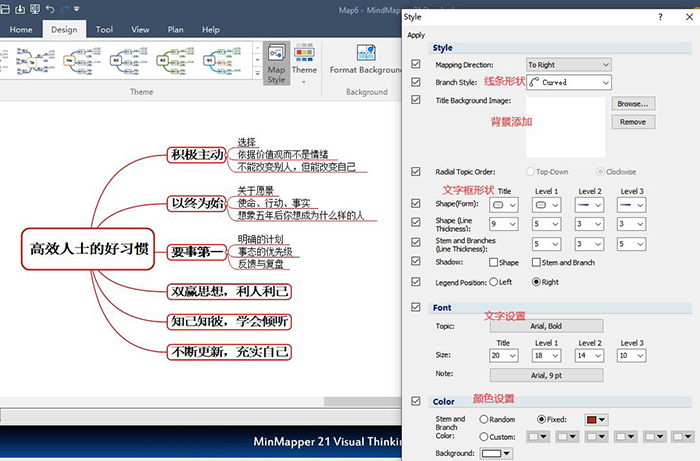Open Level 1 font size dropdown

[x=546, y=356]
